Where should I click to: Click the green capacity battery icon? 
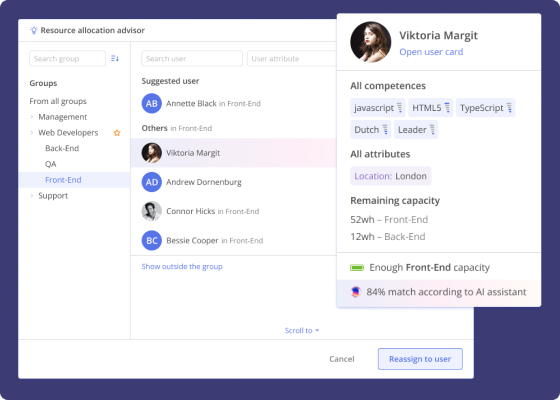357,268
